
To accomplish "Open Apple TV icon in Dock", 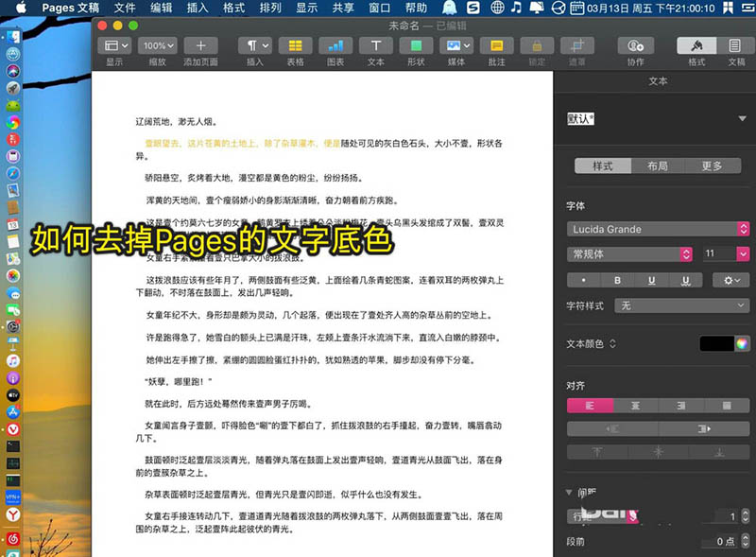I will point(13,395).
